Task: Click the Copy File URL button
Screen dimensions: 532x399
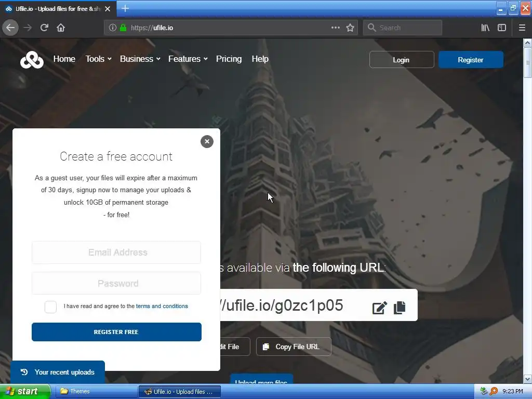Action: 294,347
